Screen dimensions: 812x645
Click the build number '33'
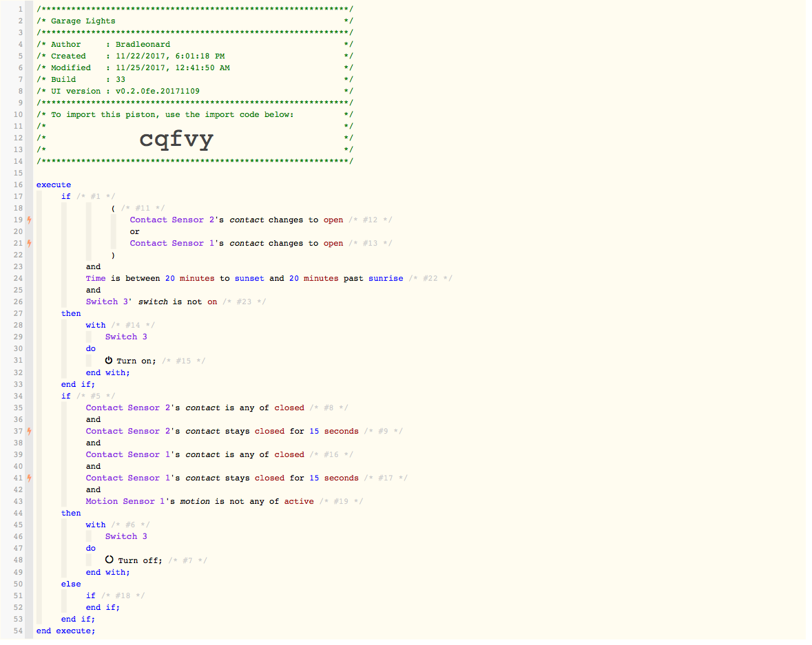[x=121, y=80]
